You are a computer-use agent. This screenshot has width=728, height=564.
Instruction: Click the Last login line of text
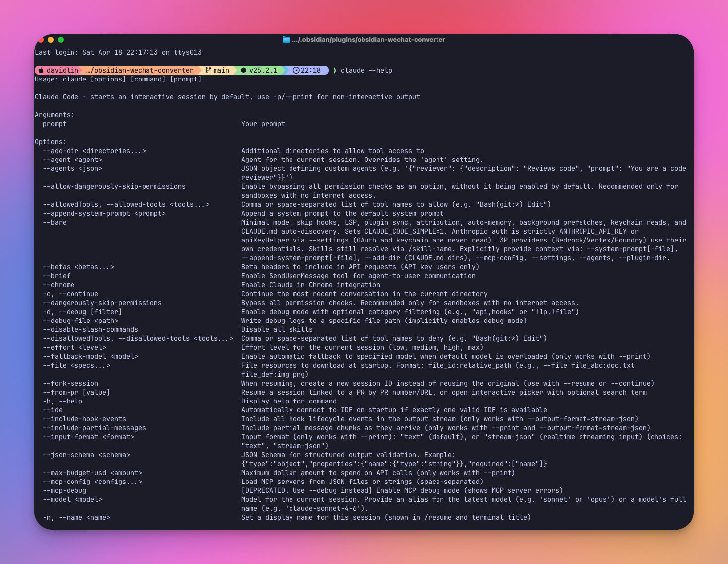118,52
